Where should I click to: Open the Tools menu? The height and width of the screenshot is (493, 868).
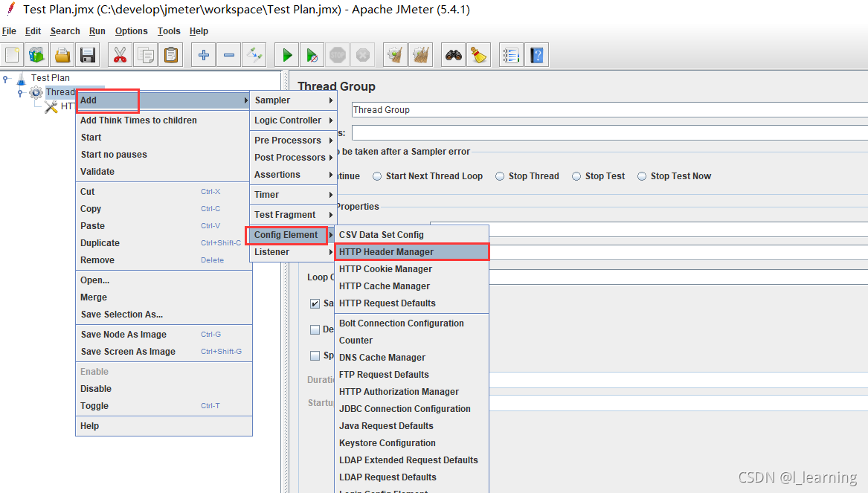click(169, 31)
